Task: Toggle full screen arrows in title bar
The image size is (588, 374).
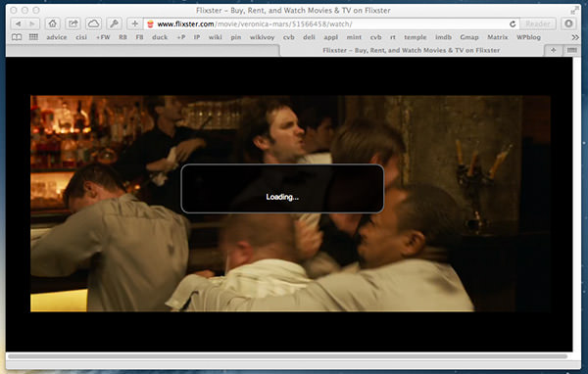Action: pyautogui.click(x=574, y=10)
